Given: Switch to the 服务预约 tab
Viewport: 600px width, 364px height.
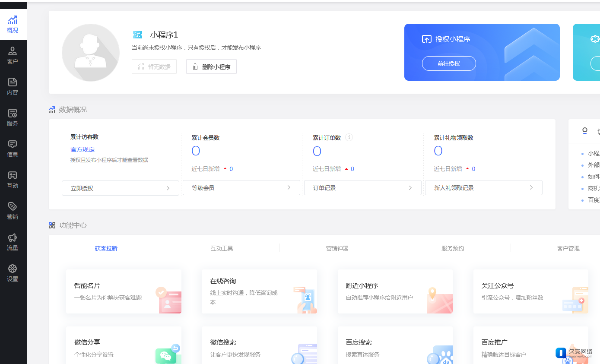Looking at the screenshot, I should (453, 248).
